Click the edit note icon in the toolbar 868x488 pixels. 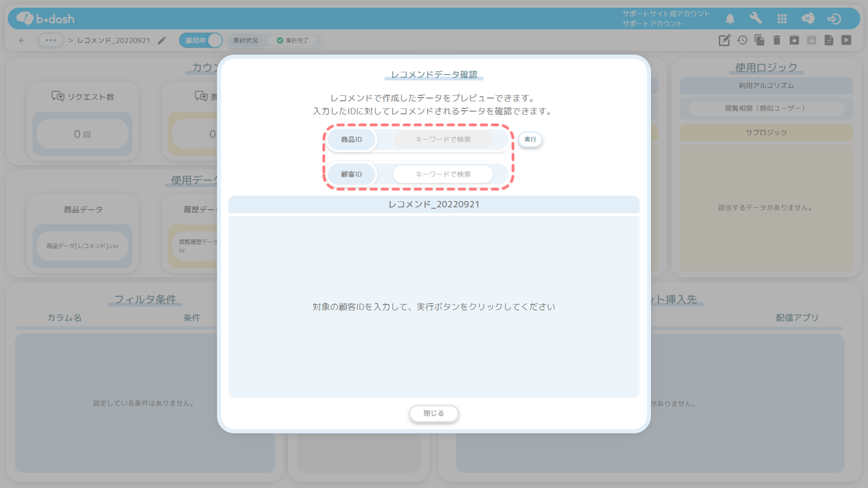click(724, 40)
